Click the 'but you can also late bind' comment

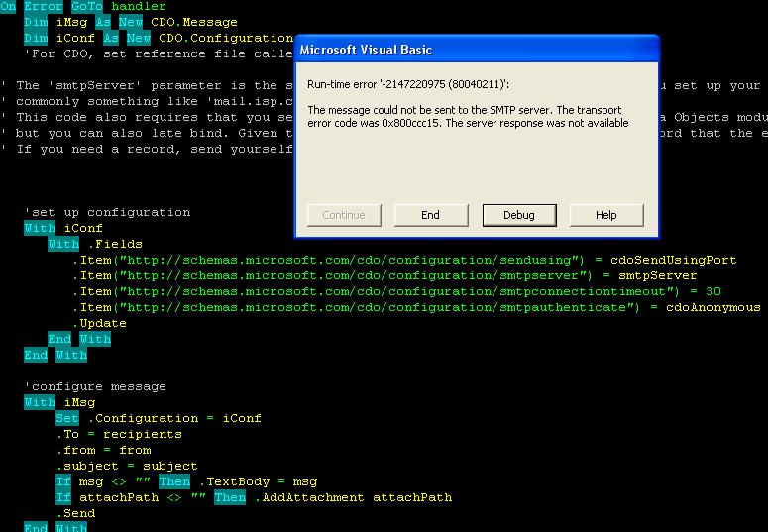(x=147, y=133)
